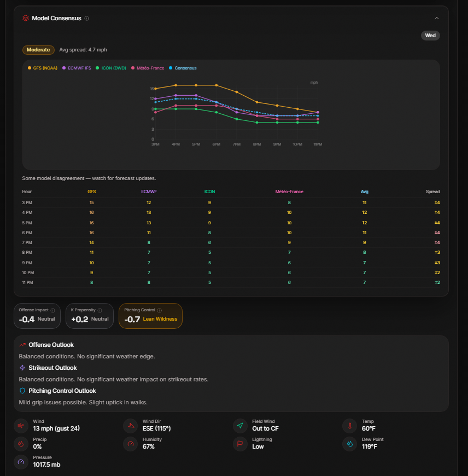Toggle the ICON (DWD) legend series
The width and height of the screenshot is (468, 476).
110,68
